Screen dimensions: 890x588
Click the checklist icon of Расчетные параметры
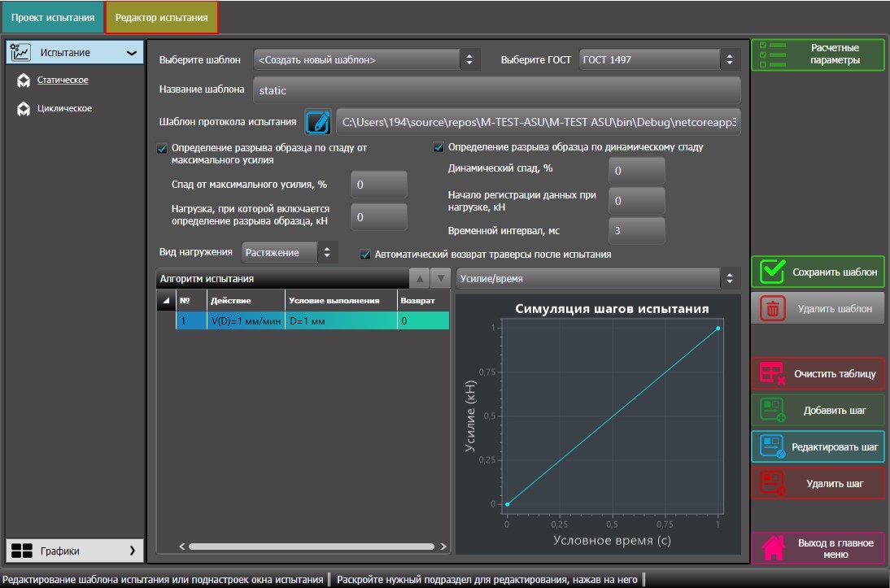coord(773,54)
